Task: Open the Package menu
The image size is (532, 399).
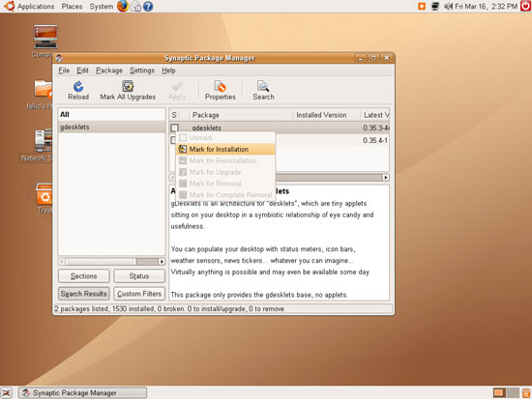Action: [x=109, y=71]
